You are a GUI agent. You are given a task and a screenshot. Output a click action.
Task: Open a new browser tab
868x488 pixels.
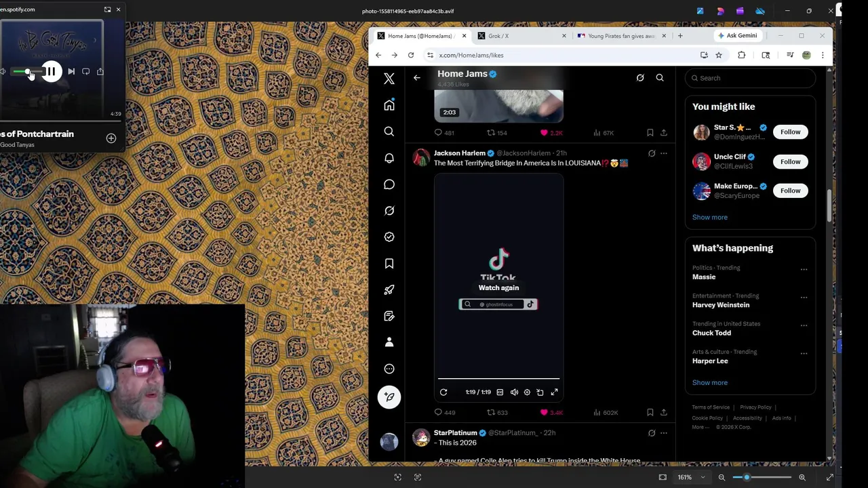680,36
